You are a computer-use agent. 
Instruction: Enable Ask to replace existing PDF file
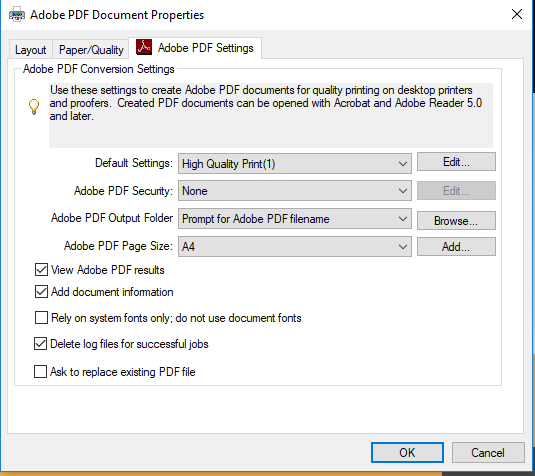[41, 372]
